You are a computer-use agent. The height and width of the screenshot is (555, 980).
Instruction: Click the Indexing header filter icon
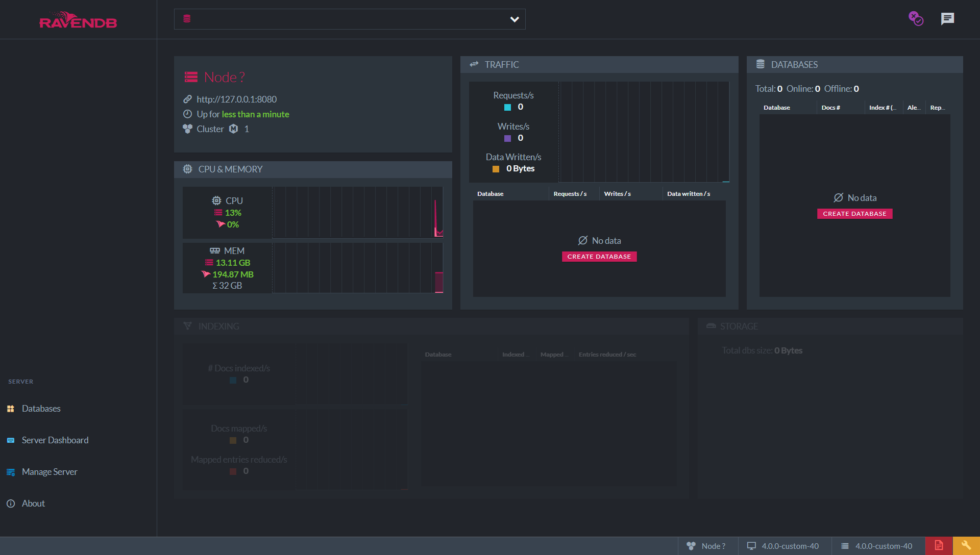[188, 326]
